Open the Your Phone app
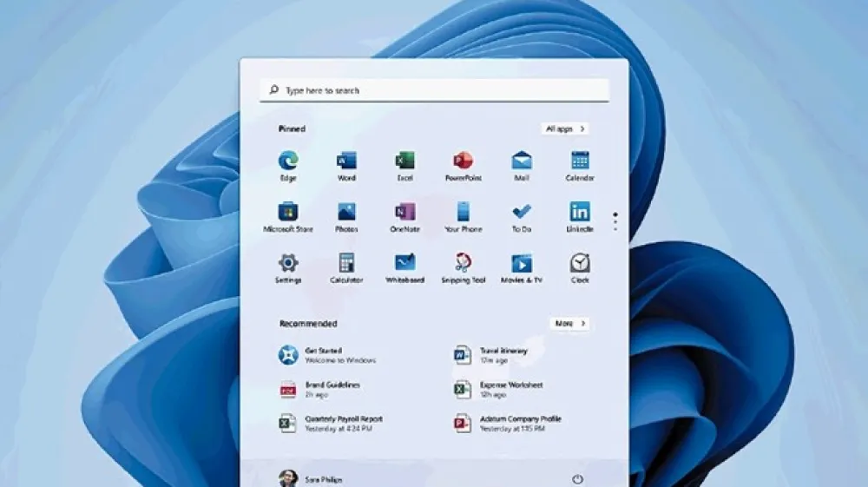868x487 pixels. (x=464, y=216)
